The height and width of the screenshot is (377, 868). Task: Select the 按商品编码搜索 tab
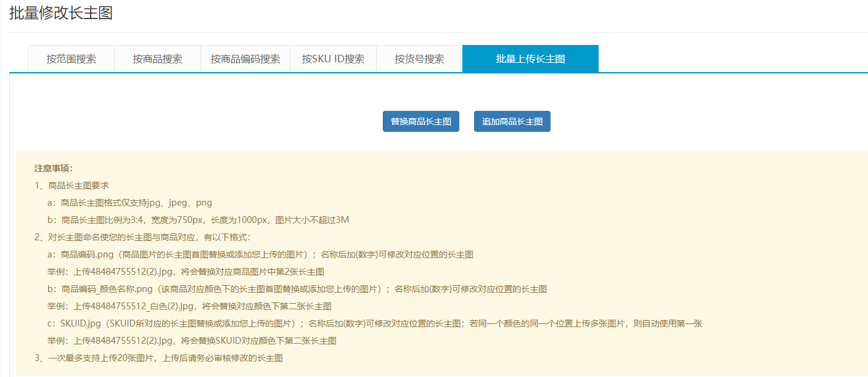[245, 59]
